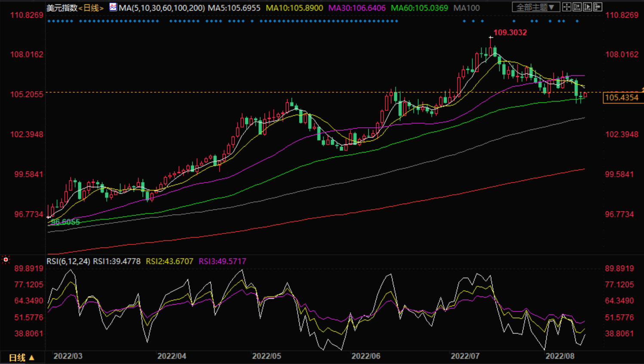The height and width of the screenshot is (364, 644).
Task: Click the 105.4354 current price tag
Action: click(621, 98)
